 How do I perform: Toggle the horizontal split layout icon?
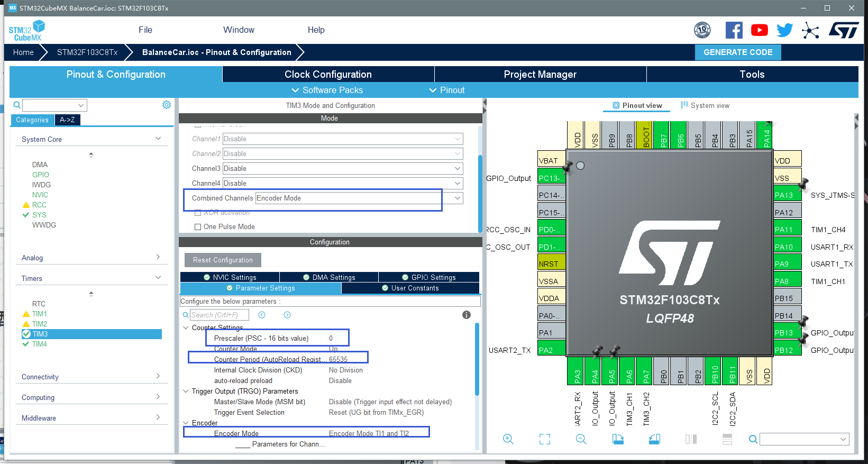pyautogui.click(x=727, y=439)
